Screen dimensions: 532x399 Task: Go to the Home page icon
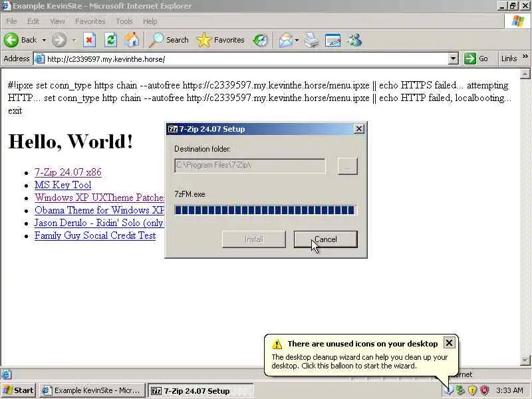(x=132, y=40)
